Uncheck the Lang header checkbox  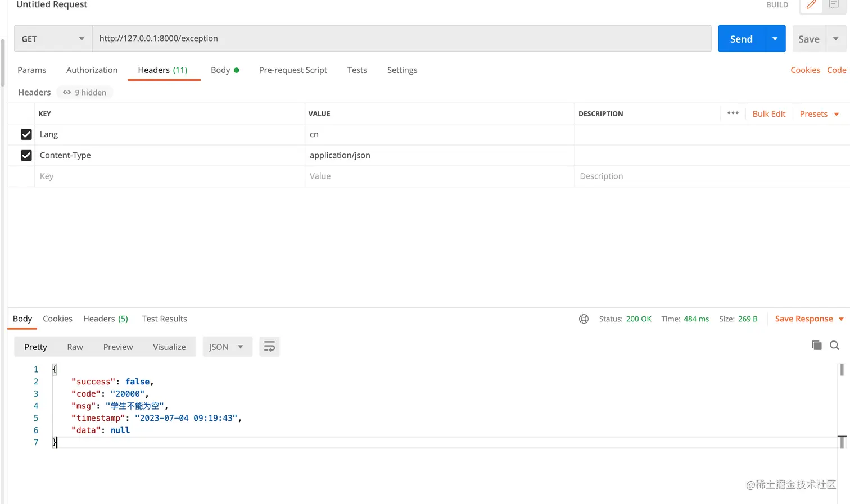(26, 134)
